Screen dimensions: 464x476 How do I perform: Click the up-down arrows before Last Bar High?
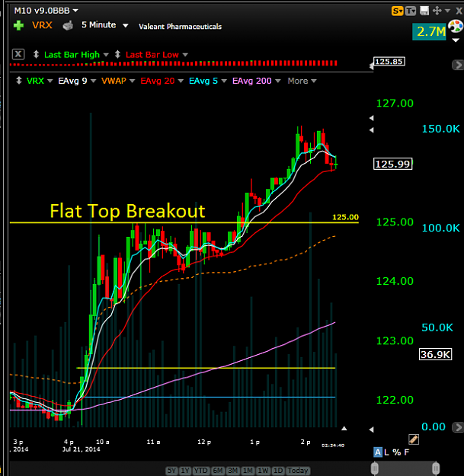[36, 54]
